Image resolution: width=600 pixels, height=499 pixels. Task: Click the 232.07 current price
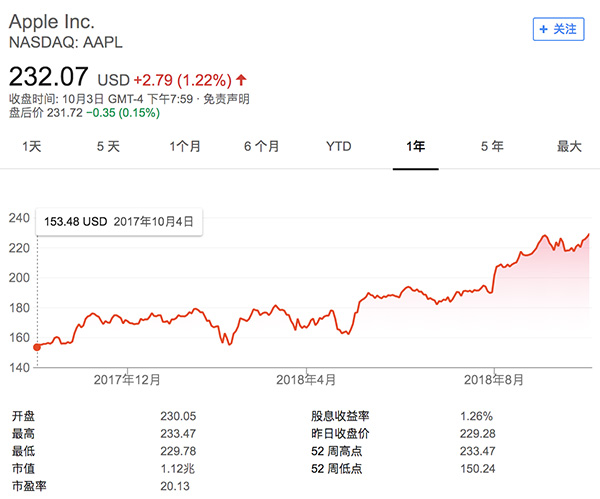coord(48,75)
